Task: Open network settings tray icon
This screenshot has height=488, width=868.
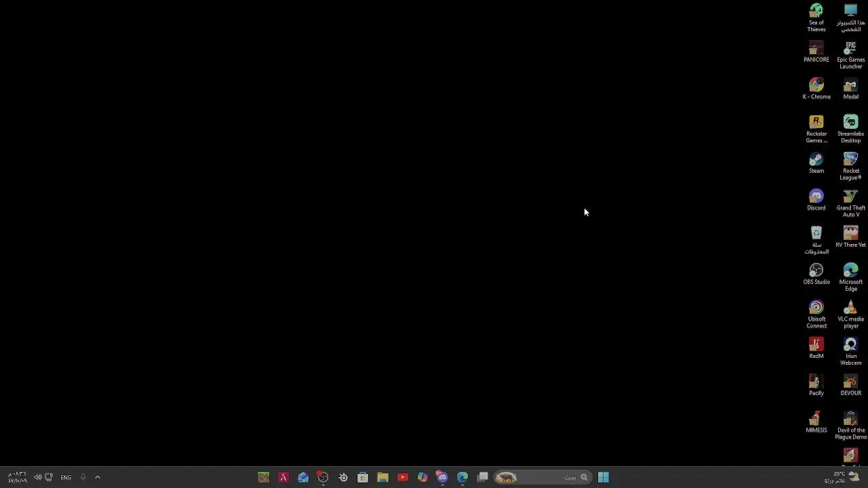Action: pos(49,477)
